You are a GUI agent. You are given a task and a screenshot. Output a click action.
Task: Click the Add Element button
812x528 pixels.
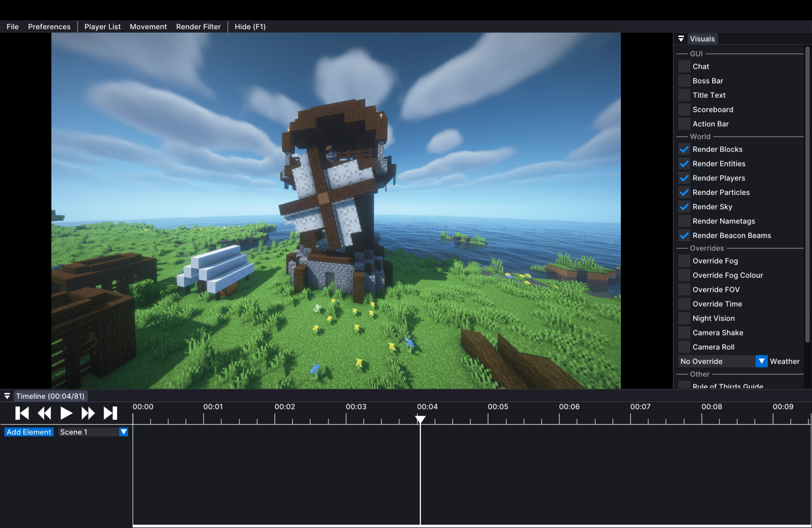29,432
